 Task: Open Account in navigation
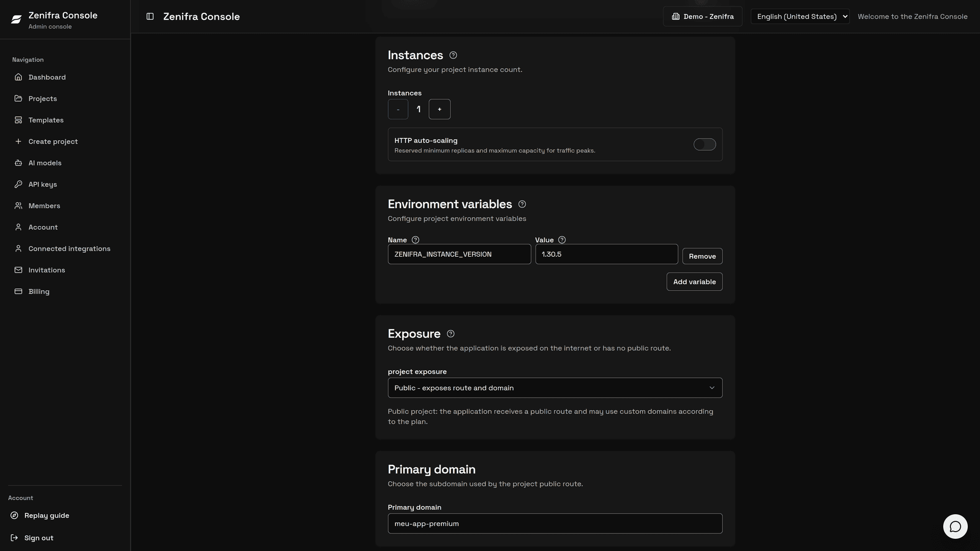coord(65,227)
